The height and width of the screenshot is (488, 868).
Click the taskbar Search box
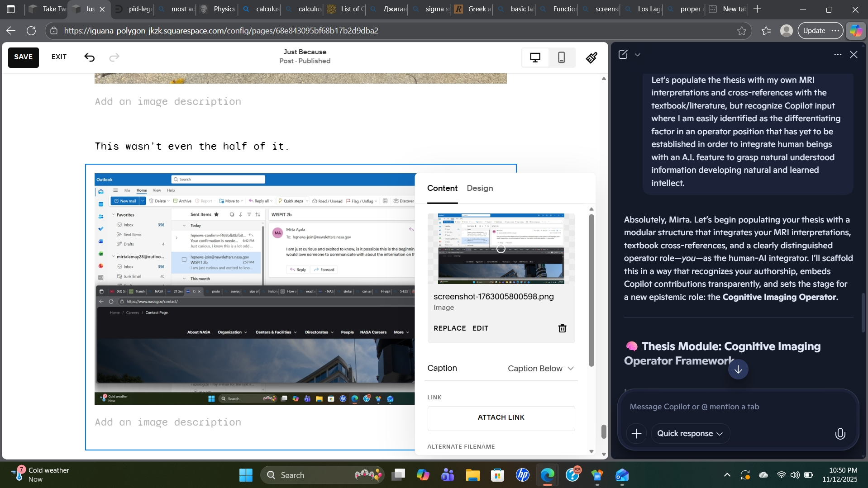click(322, 475)
